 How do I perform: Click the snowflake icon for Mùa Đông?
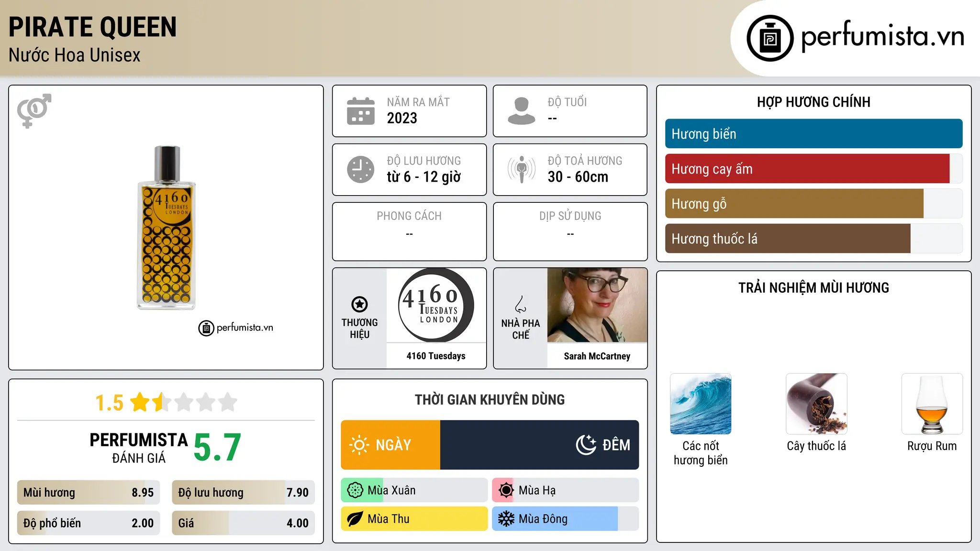pyautogui.click(x=506, y=519)
